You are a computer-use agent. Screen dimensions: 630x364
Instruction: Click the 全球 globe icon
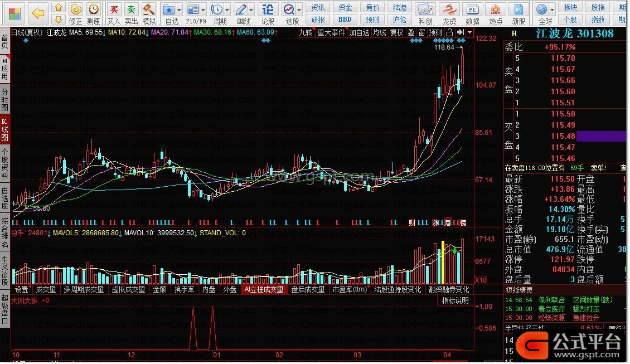541,9
